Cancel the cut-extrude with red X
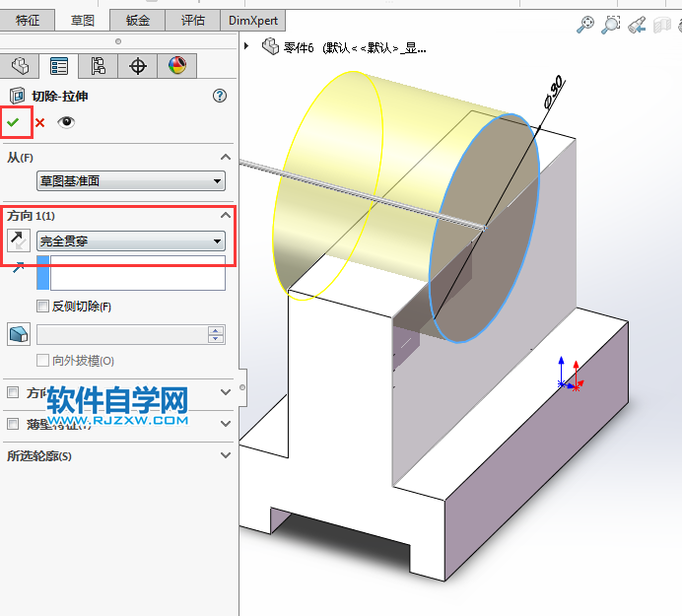682x616 pixels. pos(40,123)
